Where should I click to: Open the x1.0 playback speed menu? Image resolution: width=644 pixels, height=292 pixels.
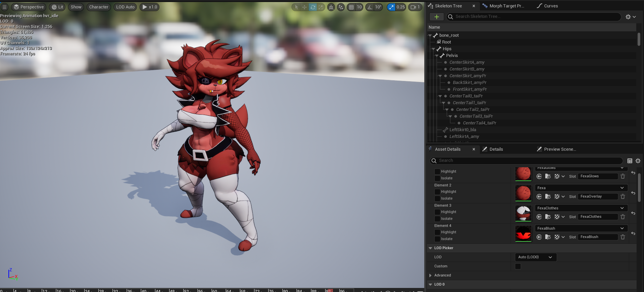(150, 7)
